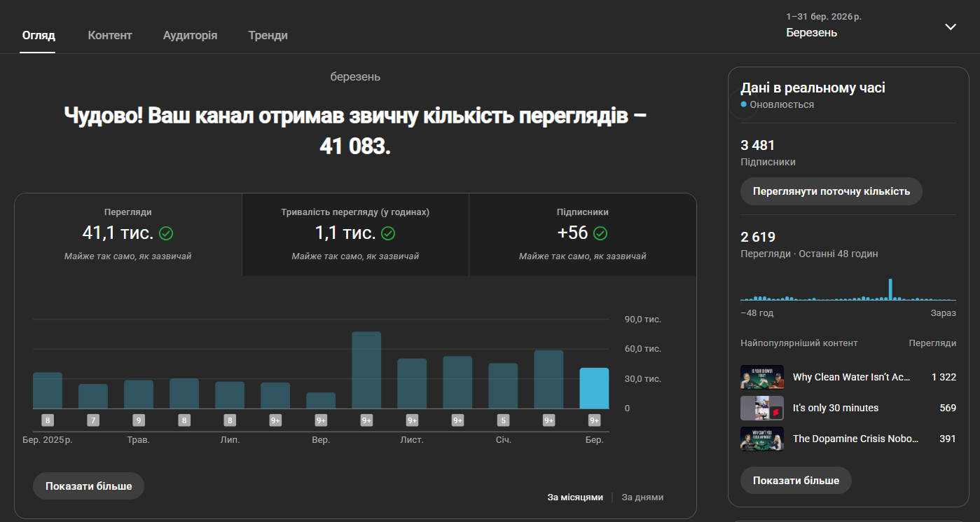Open the video badge showing 5
The image size is (980, 522).
503,420
